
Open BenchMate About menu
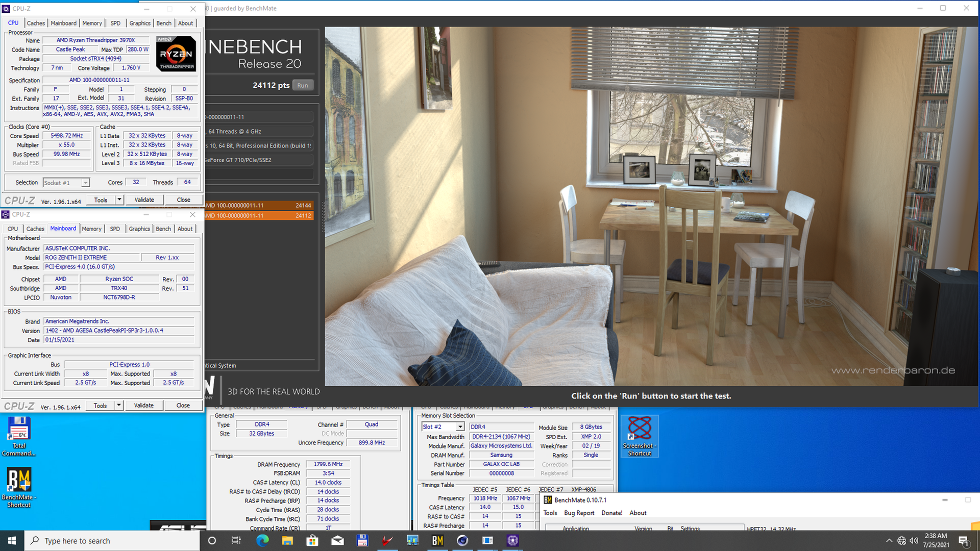click(638, 513)
